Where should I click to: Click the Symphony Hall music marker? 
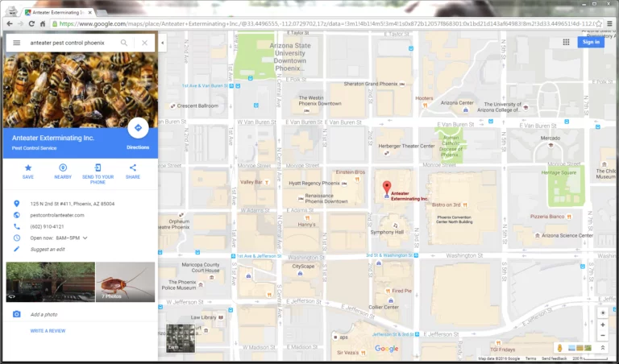coord(395,225)
